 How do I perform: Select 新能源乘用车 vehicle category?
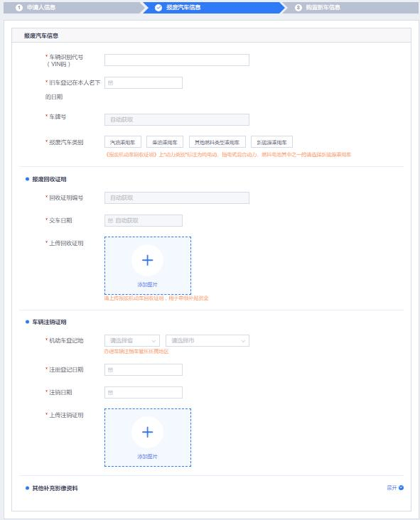[x=271, y=142]
